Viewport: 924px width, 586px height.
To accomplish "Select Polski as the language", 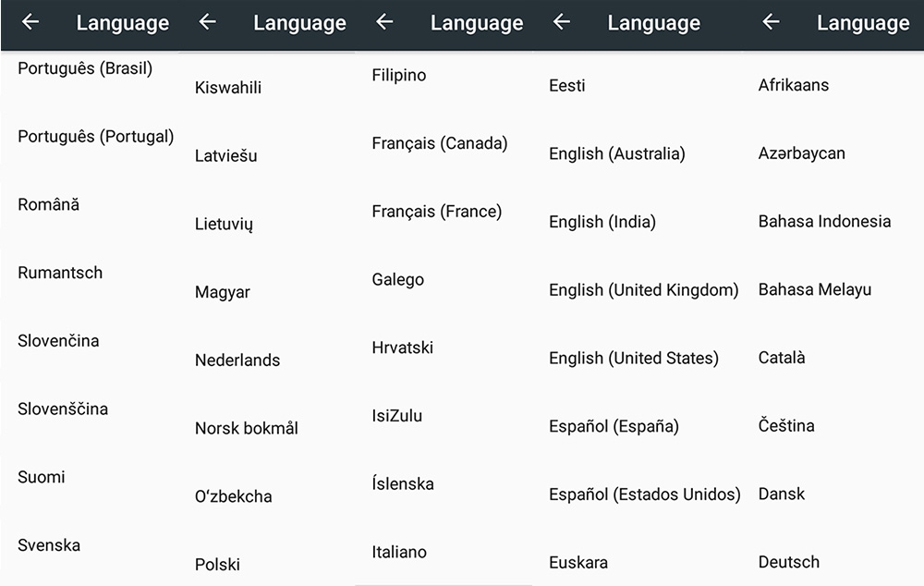I will [x=218, y=565].
